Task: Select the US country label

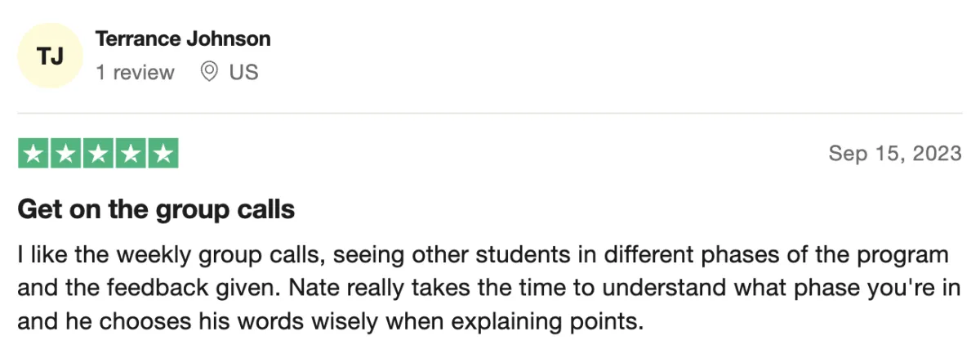Action: [243, 73]
